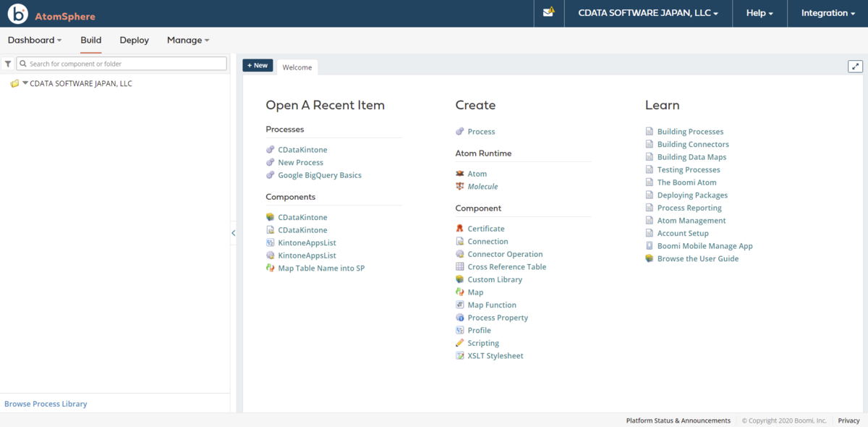The image size is (868, 427).
Task: Click the Connector Operation icon
Action: point(460,254)
